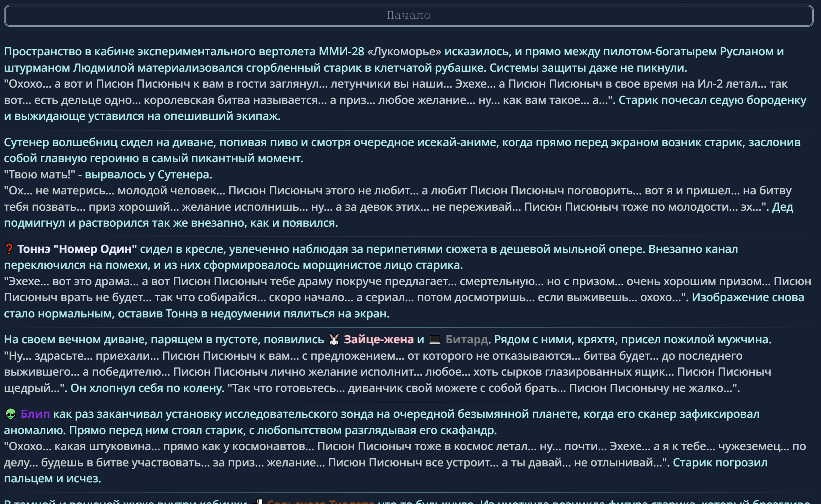
Task: Click the "Старик погрозил пальцем и исчез" sentence
Action: tap(720, 463)
